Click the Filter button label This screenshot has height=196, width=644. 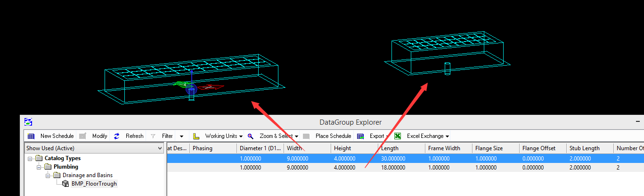(167, 136)
